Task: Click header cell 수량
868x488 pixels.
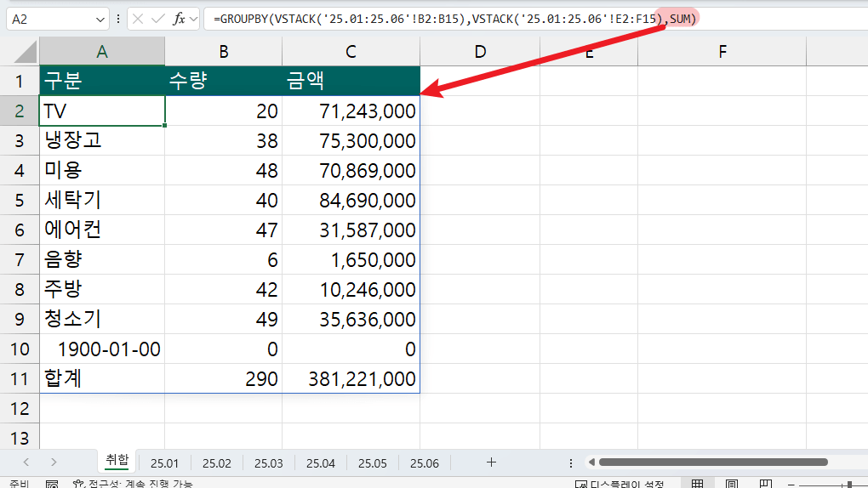Action: 223,81
